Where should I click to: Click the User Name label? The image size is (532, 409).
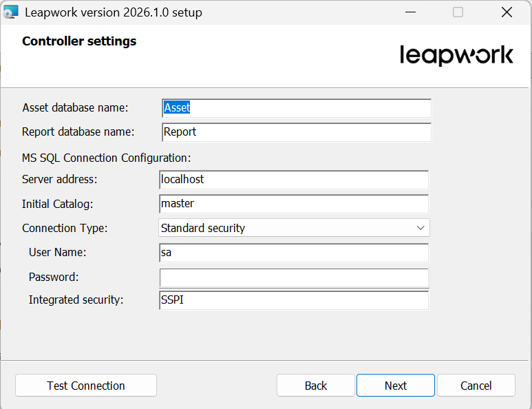(57, 252)
